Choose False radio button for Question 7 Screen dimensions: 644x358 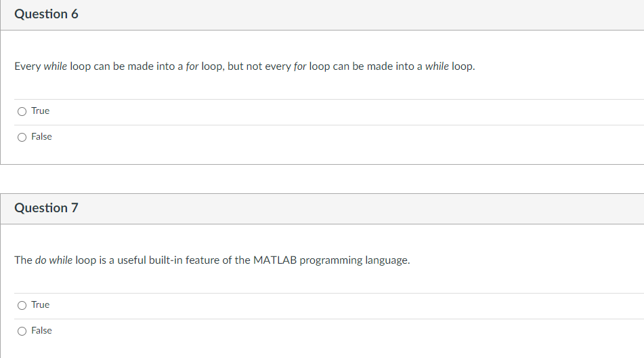pyautogui.click(x=22, y=332)
